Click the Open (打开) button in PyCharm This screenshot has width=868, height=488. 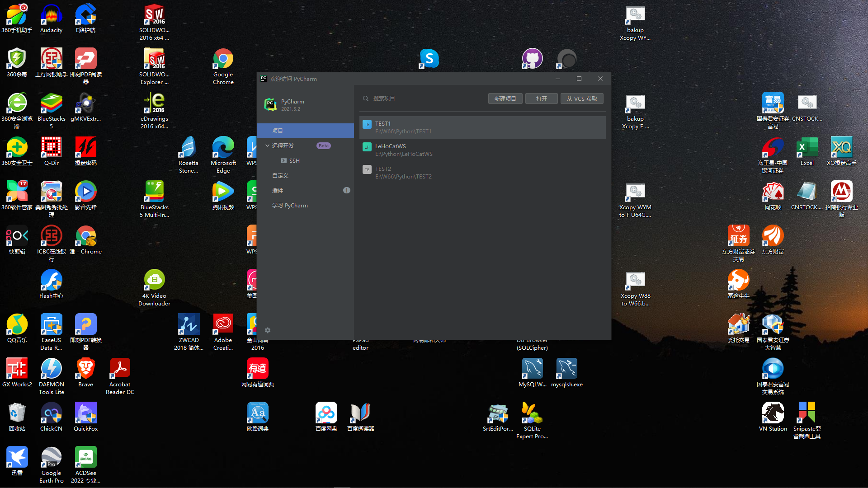tap(541, 99)
